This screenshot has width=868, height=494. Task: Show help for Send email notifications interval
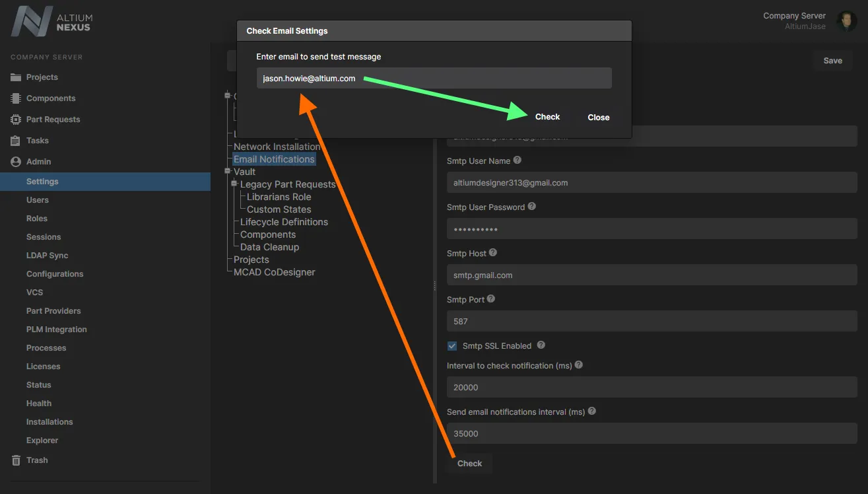(x=592, y=411)
